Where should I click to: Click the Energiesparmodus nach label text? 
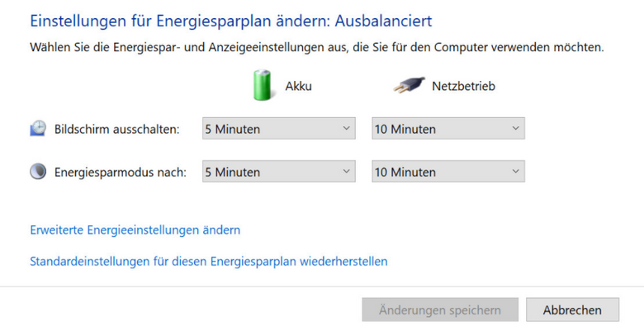point(121,172)
